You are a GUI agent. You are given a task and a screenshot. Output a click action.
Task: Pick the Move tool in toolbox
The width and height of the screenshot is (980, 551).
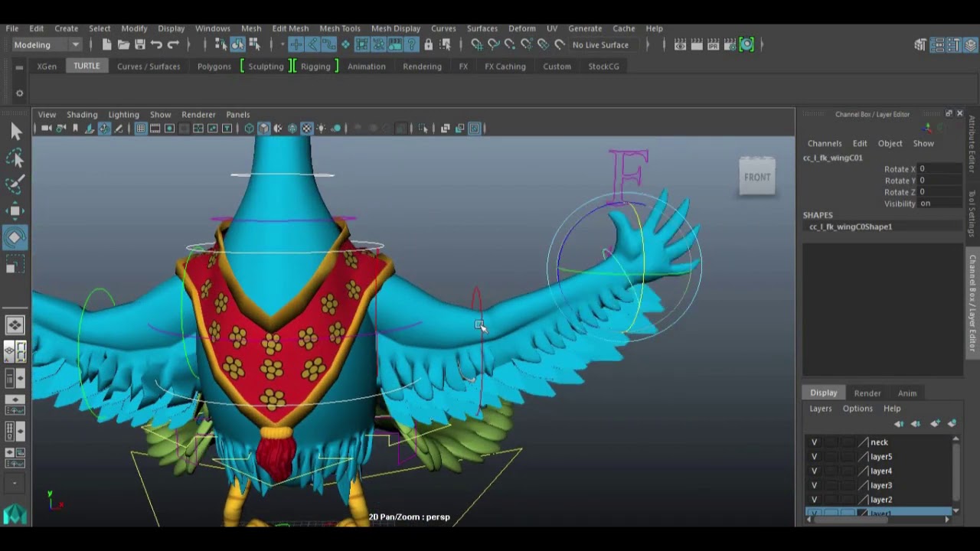tap(15, 211)
